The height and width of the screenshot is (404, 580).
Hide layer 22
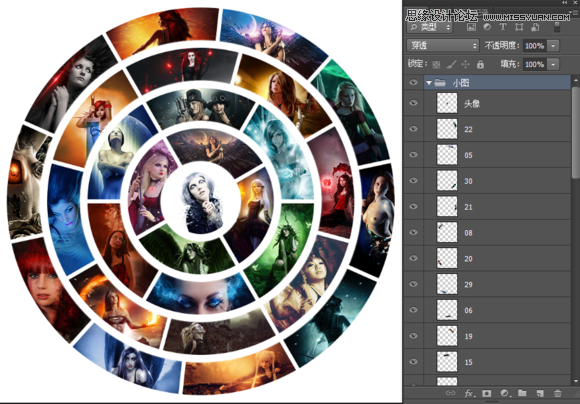413,129
